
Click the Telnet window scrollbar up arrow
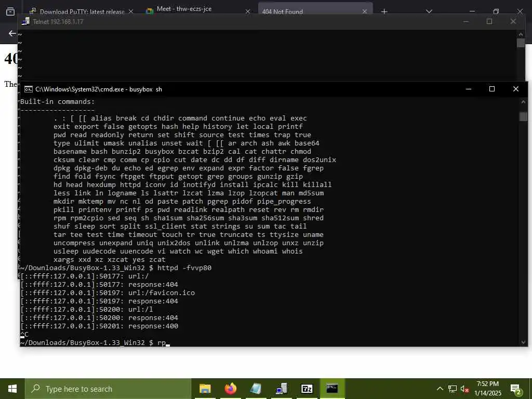pos(521,34)
